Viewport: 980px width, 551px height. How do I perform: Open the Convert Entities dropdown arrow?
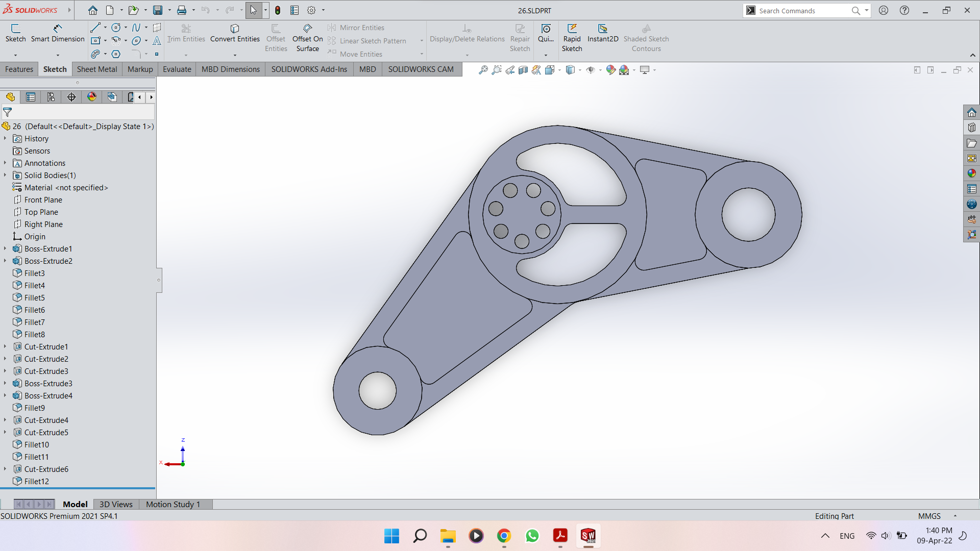pyautogui.click(x=235, y=55)
